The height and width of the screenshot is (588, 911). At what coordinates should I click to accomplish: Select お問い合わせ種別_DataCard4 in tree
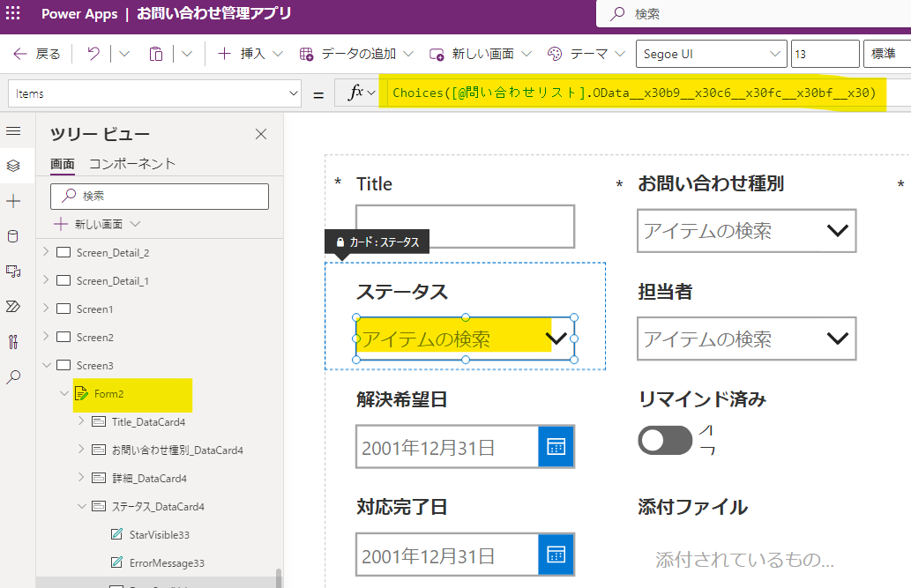[177, 450]
